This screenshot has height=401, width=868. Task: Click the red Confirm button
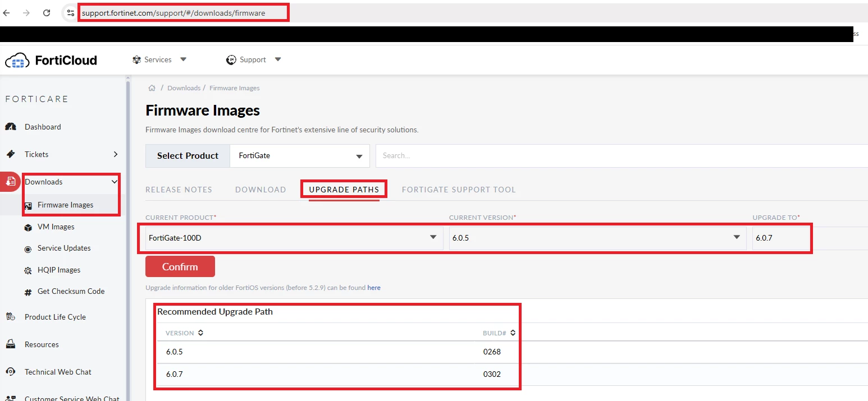[180, 266]
